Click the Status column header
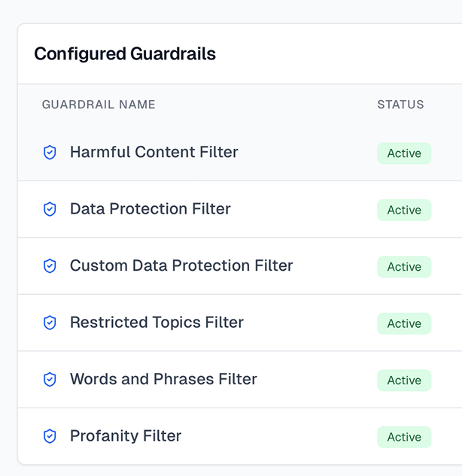The image size is (462, 476). point(400,105)
